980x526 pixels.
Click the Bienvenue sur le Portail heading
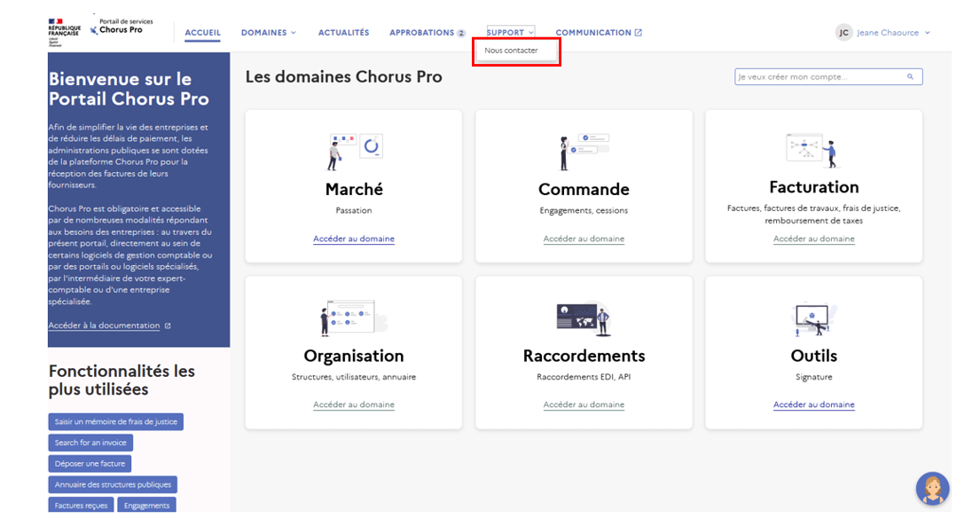coord(129,89)
